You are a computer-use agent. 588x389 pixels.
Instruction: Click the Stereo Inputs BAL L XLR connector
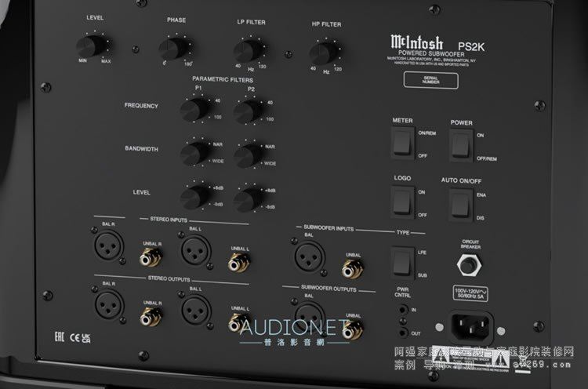[195, 251]
